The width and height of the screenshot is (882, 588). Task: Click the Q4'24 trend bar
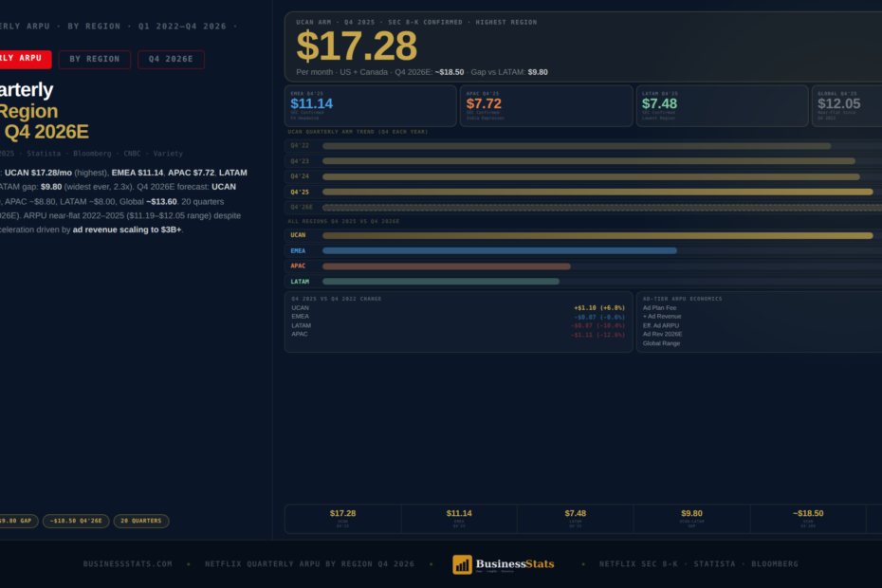[x=591, y=176]
